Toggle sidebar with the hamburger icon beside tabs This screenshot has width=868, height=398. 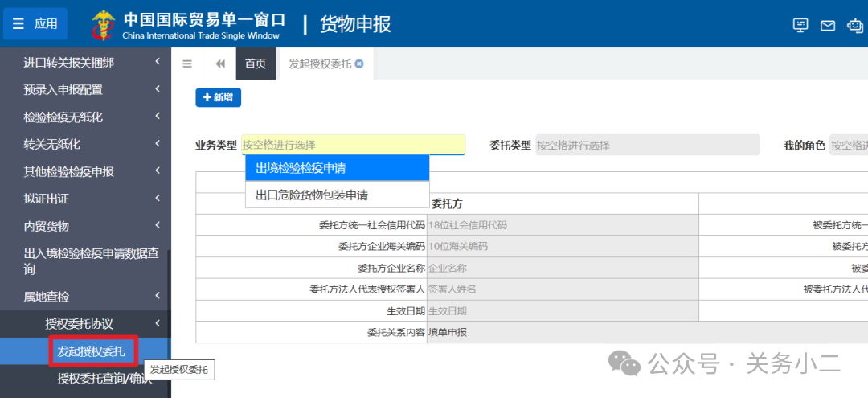pyautogui.click(x=187, y=64)
